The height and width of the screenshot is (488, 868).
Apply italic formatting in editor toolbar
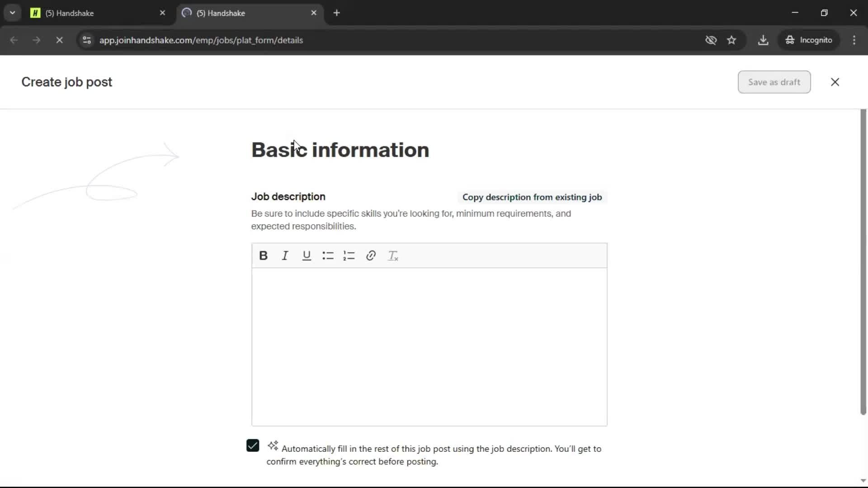[285, 256]
